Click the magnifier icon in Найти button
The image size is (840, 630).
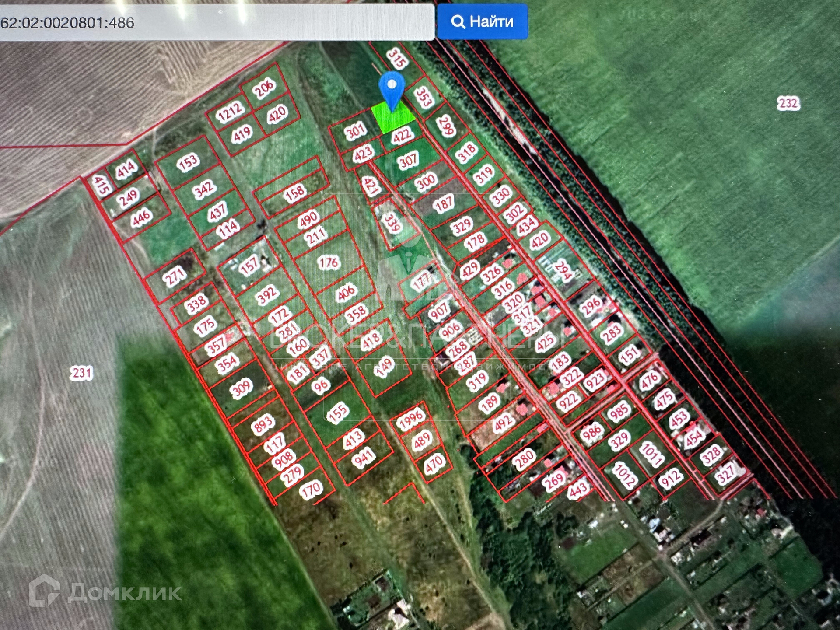point(458,21)
